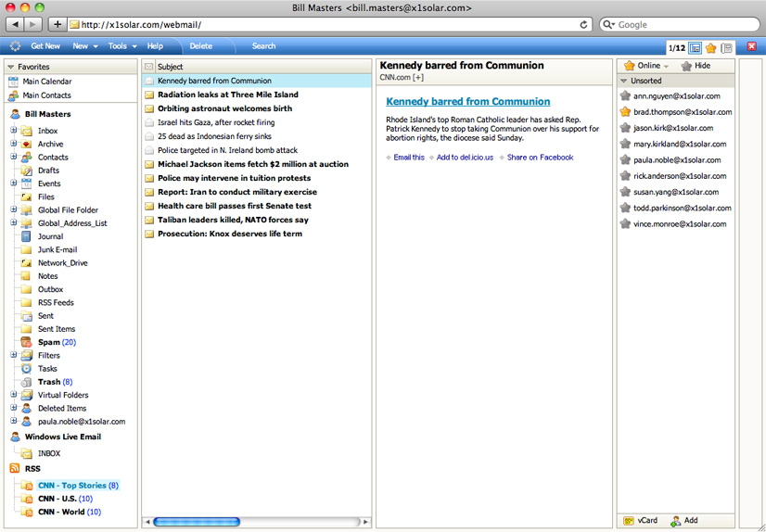Collapse the Unsorted contacts group
766x532 pixels.
(x=626, y=82)
